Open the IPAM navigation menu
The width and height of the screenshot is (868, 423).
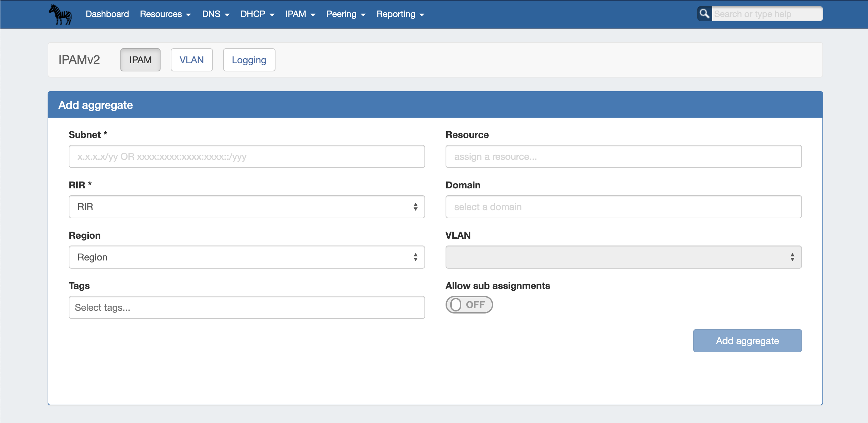coord(300,14)
